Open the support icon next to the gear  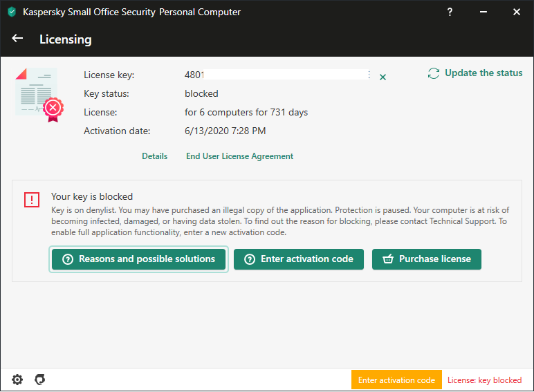coord(40,380)
